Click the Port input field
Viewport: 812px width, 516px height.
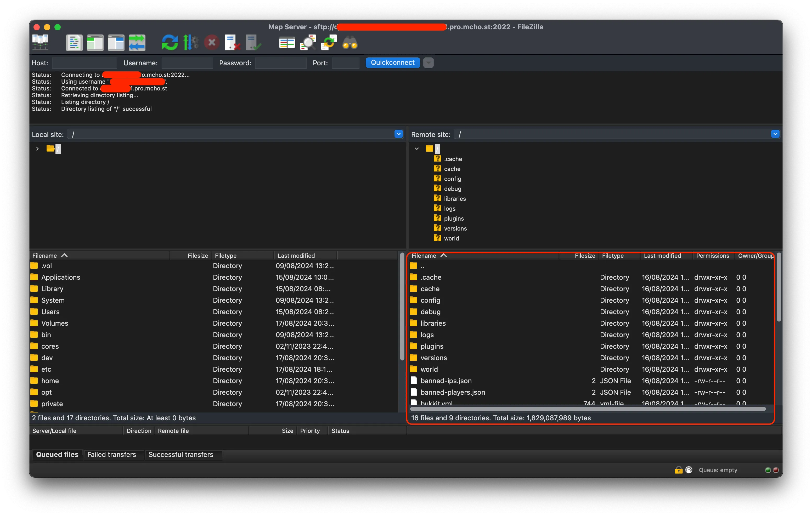coord(346,63)
